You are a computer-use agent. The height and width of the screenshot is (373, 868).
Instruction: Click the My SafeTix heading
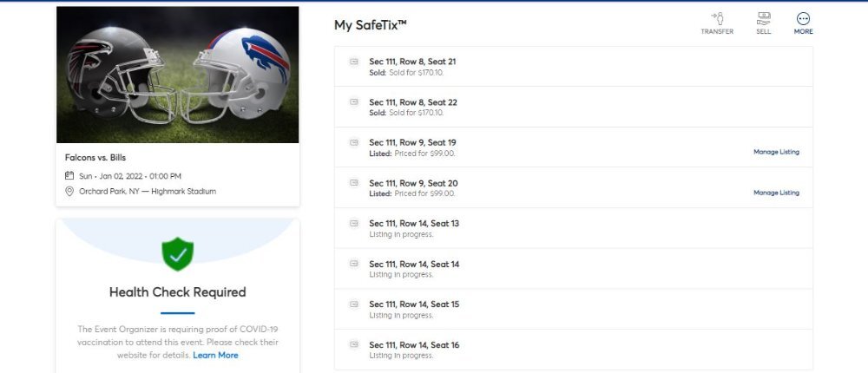371,25
